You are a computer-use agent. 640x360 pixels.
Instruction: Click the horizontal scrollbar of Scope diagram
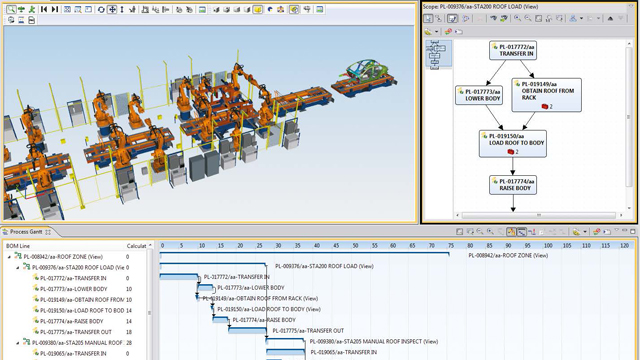coord(538,215)
